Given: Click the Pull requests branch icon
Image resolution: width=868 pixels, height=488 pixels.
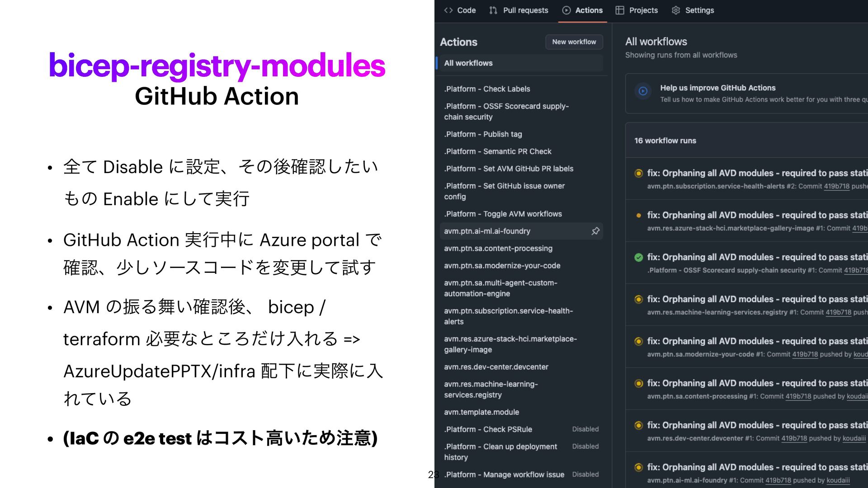Looking at the screenshot, I should 493,10.
